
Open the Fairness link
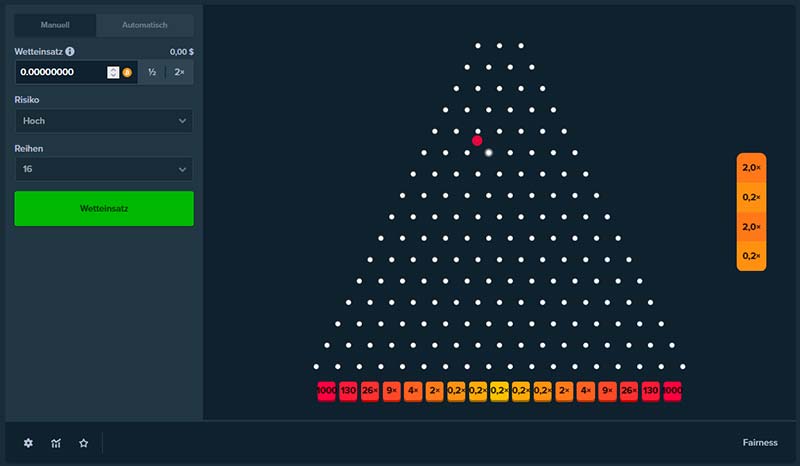click(x=759, y=443)
